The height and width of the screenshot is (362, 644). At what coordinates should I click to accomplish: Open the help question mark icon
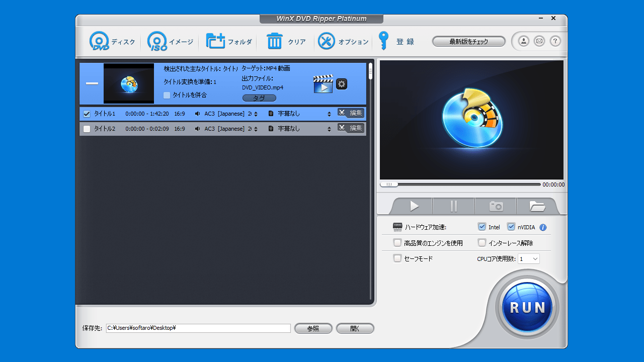pyautogui.click(x=555, y=41)
